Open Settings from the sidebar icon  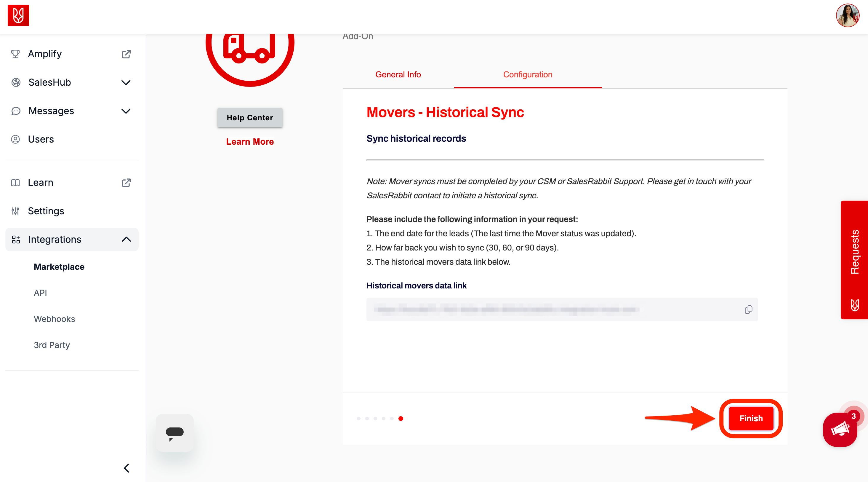click(15, 211)
